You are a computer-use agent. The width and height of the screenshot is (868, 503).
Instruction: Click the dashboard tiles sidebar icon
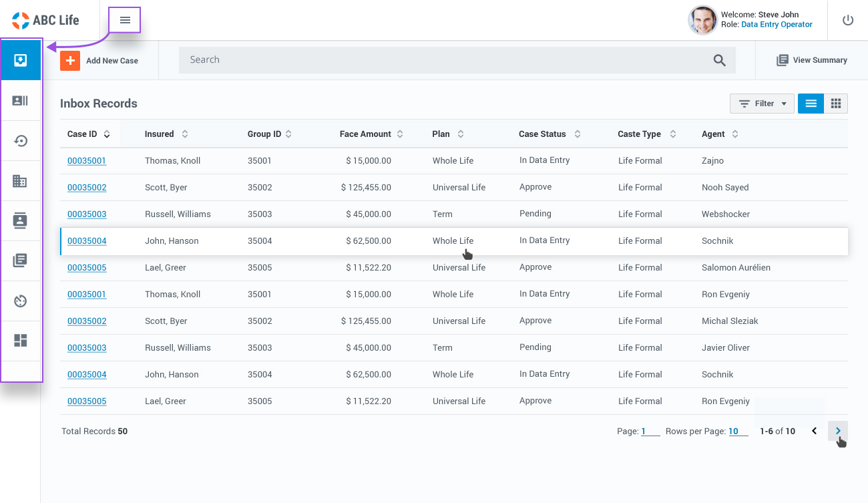click(x=21, y=341)
